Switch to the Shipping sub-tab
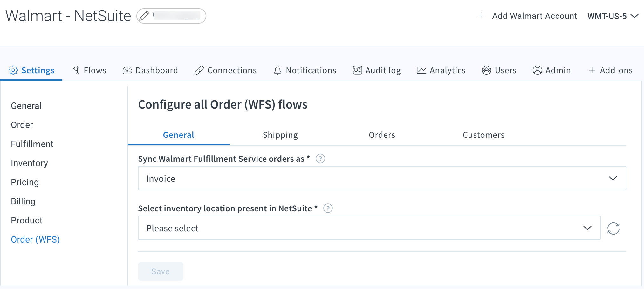The height and width of the screenshot is (289, 644). tap(280, 135)
